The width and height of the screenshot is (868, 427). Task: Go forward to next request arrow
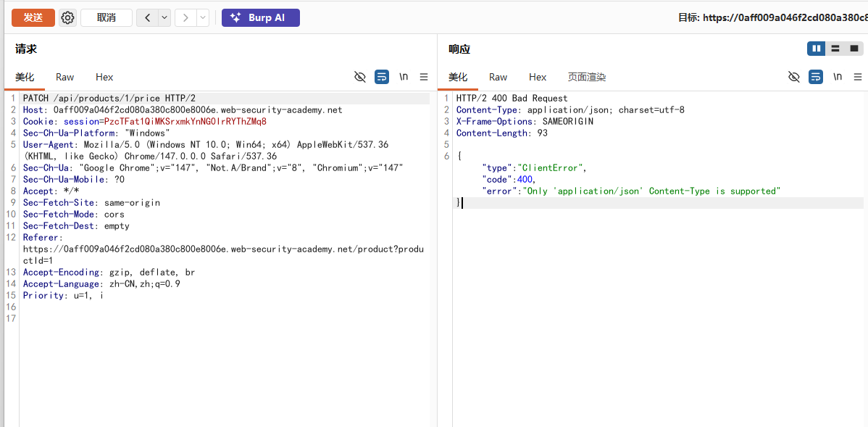[x=185, y=17]
